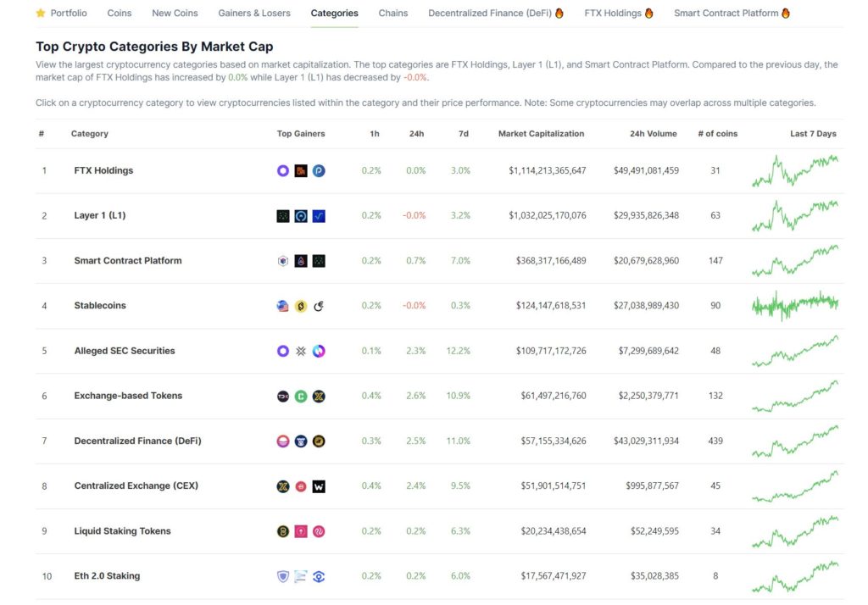Open the Gainers & Losers tab
Image resolution: width=868 pixels, height=605 pixels.
pyautogui.click(x=254, y=13)
